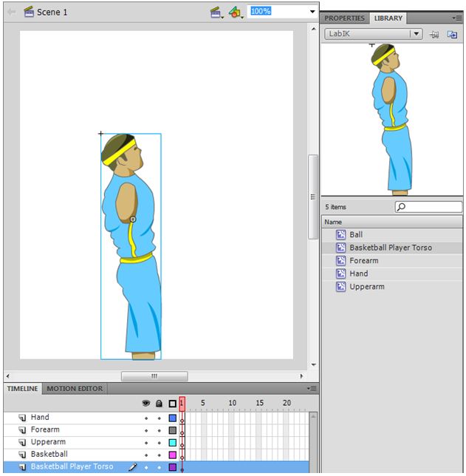Screen dimensions: 466x476
Task: Switch to the Properties tab
Action: point(345,18)
